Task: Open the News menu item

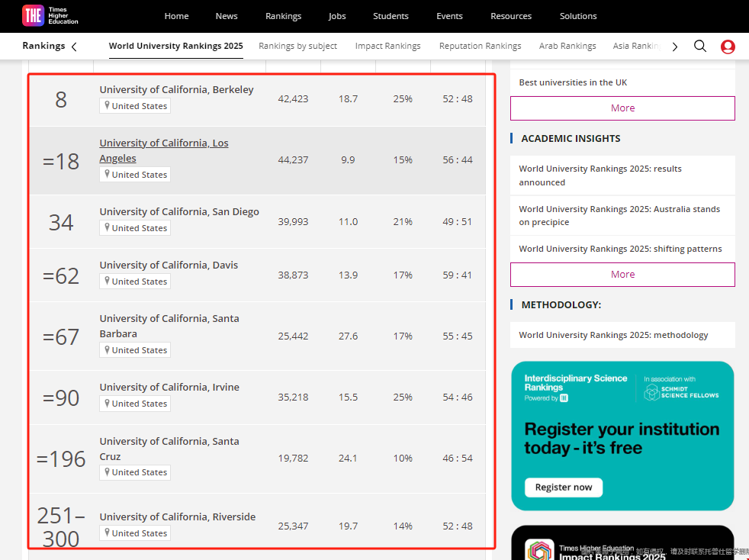Action: coord(227,16)
